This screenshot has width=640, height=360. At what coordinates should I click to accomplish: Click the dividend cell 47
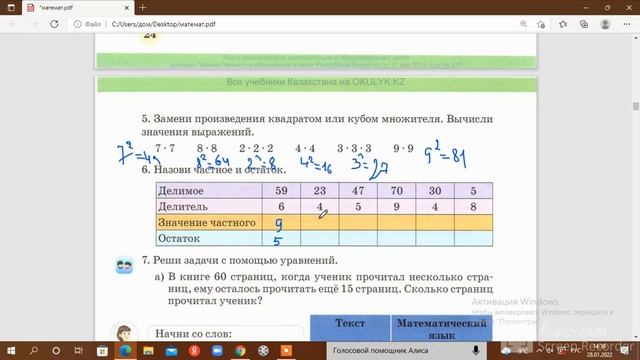pos(358,191)
